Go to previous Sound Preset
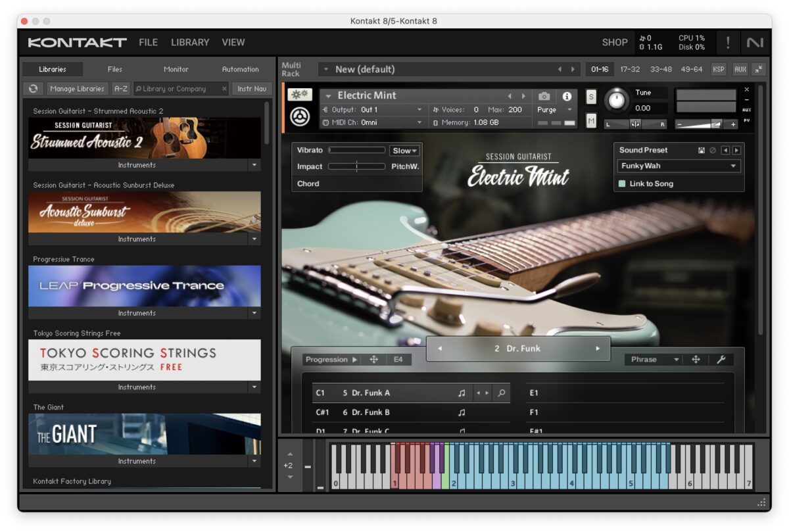 [725, 151]
